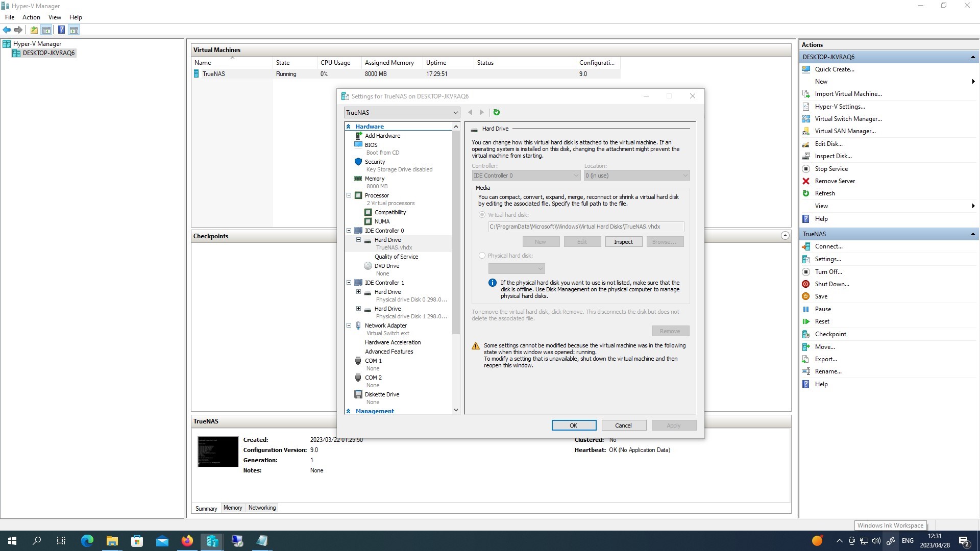This screenshot has height=551, width=980.
Task: Select Virtual hard disk radio button
Action: pos(482,215)
